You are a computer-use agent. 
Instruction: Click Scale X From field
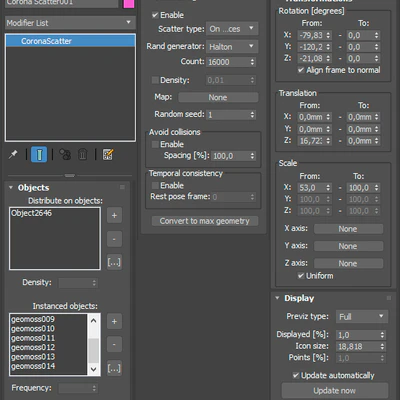tap(311, 188)
